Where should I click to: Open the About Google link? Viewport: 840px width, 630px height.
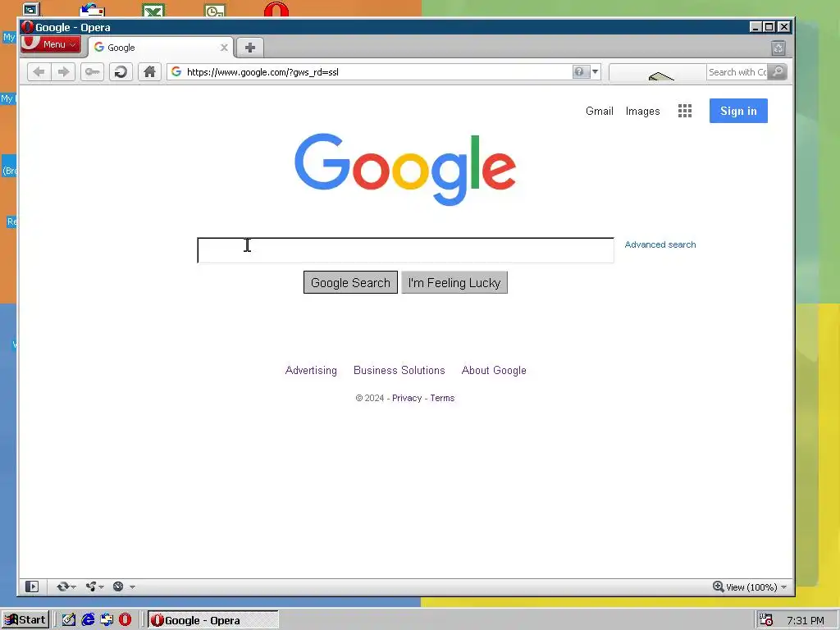[494, 370]
